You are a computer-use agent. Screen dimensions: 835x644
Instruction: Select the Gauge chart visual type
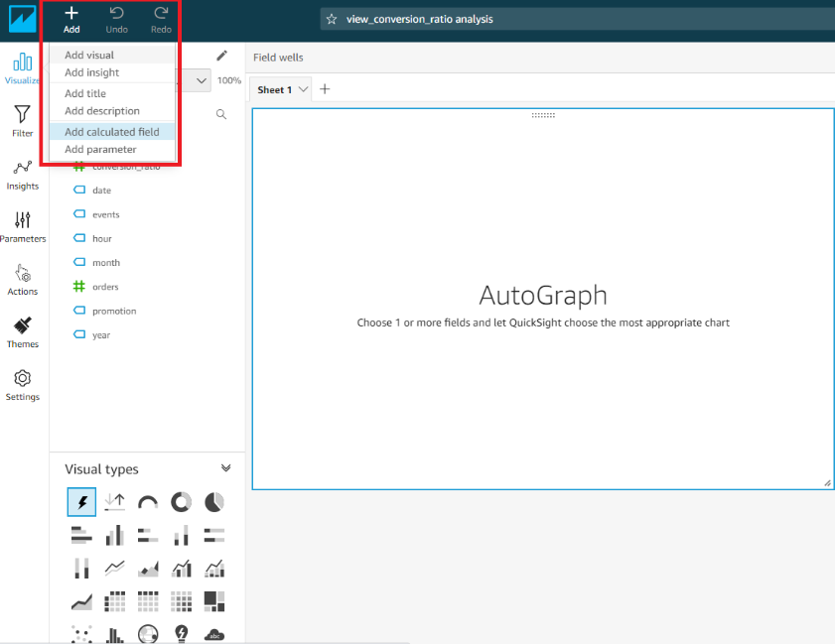coord(148,502)
